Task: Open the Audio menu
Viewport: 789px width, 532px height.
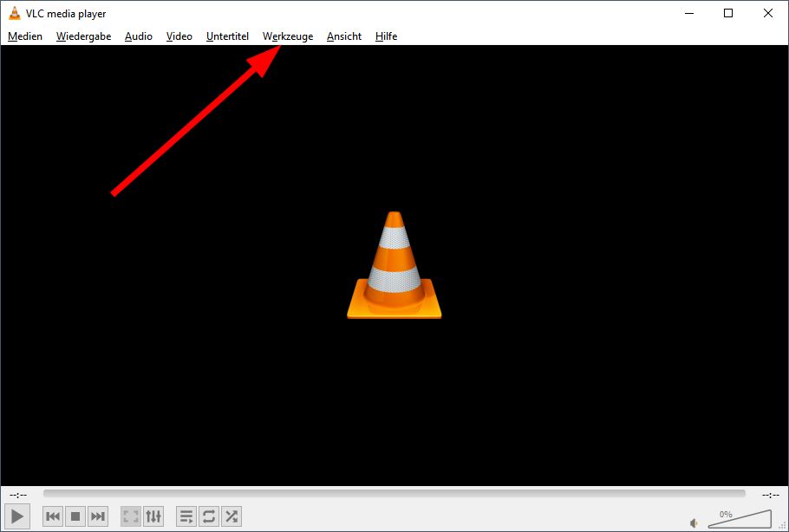Action: coord(138,36)
